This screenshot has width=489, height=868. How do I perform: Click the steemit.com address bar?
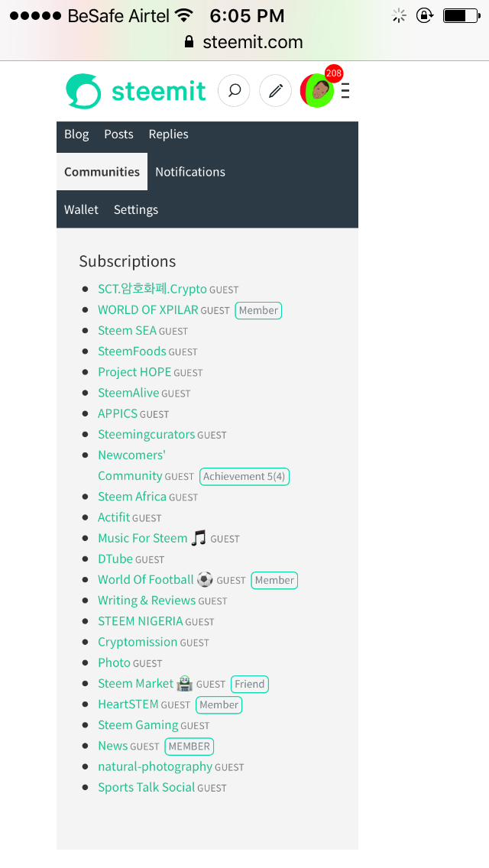[x=252, y=42]
